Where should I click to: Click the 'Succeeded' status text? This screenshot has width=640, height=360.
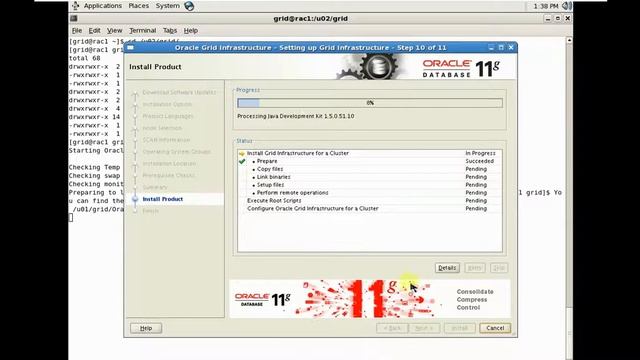[x=480, y=161]
